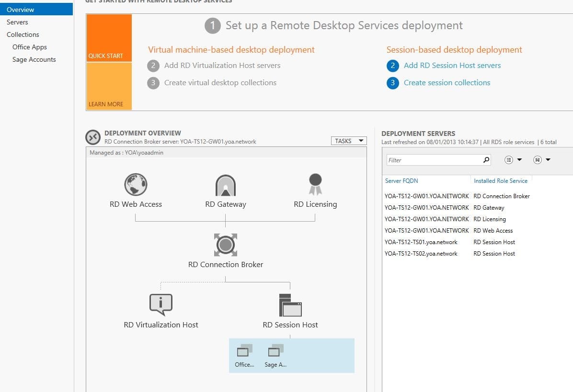The width and height of the screenshot is (573, 392).
Task: Click the blue step 3 circle icon
Action: tap(393, 83)
